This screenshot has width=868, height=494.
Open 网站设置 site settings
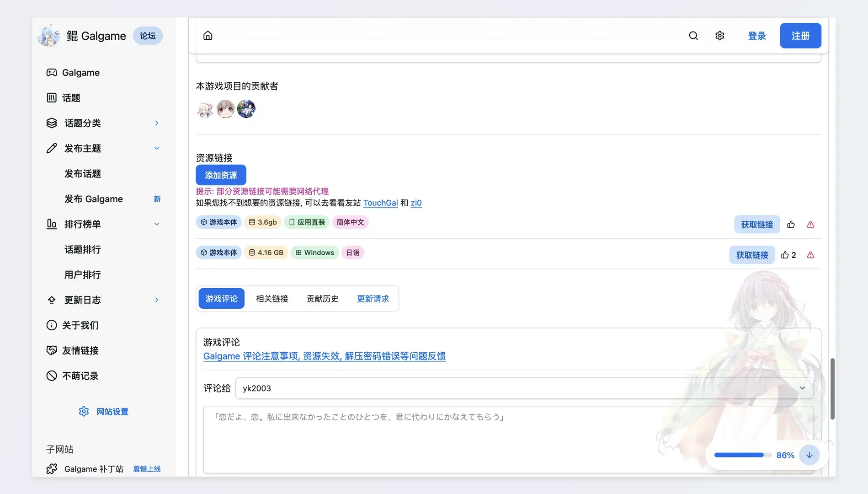click(104, 412)
